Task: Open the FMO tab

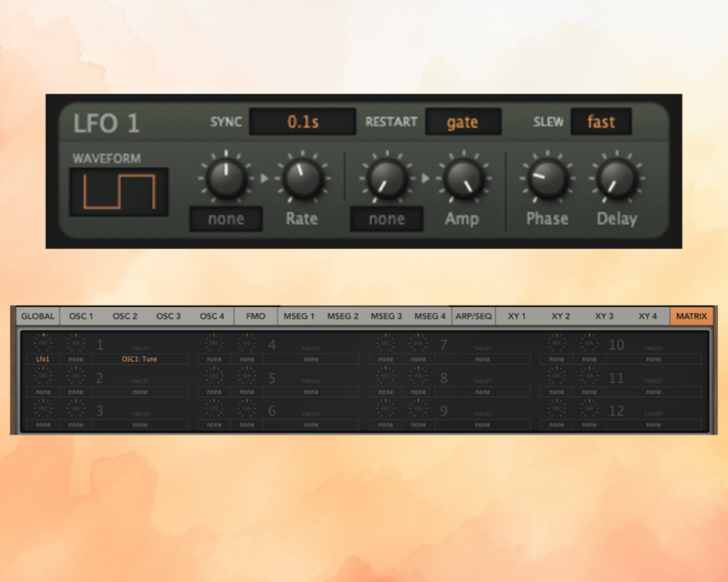Action: tap(256, 316)
